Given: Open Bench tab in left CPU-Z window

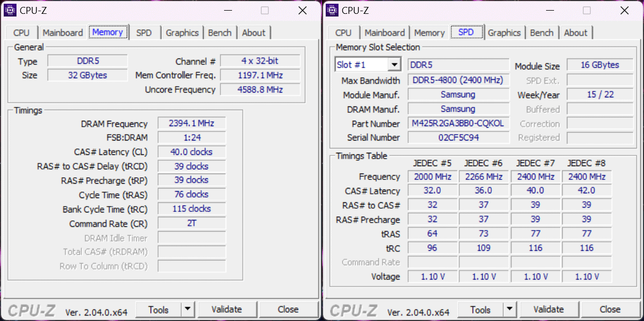Looking at the screenshot, I should pos(220,32).
